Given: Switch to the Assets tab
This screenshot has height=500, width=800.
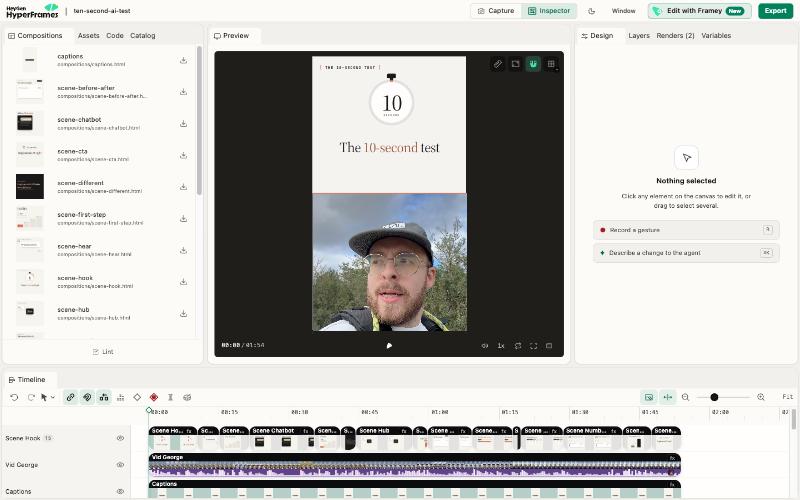Looking at the screenshot, I should [x=88, y=36].
